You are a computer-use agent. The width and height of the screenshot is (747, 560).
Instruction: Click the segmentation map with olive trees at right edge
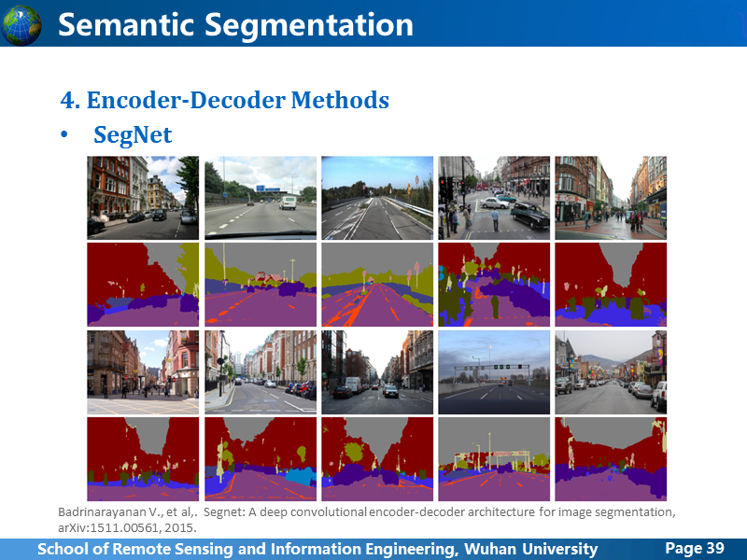click(143, 285)
